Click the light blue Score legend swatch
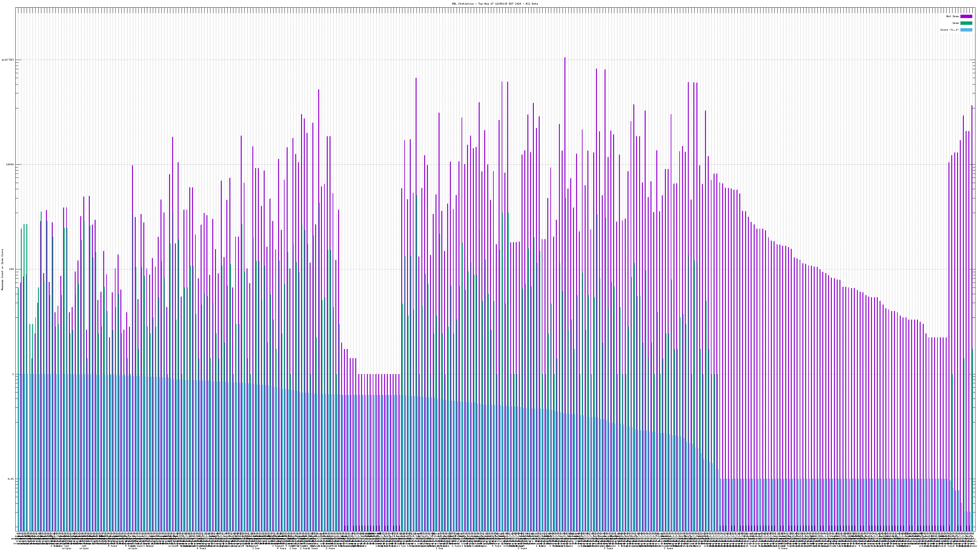The image size is (980, 551). click(x=966, y=30)
